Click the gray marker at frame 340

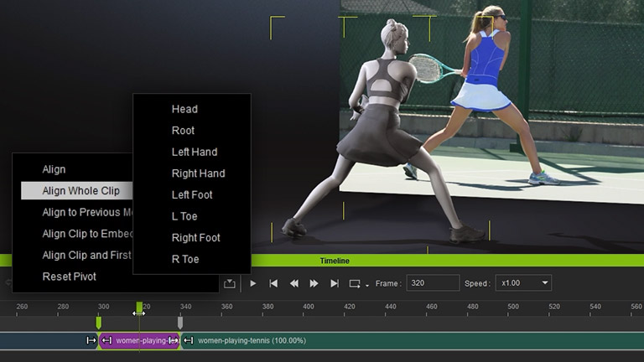point(180,323)
